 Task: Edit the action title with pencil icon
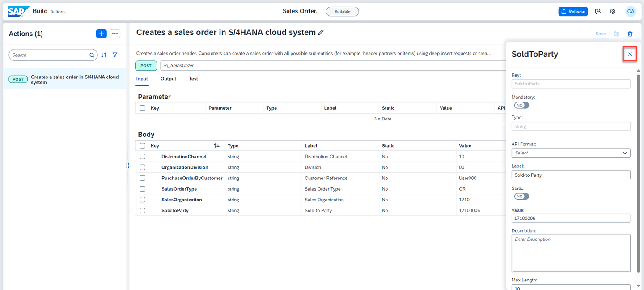tap(321, 33)
